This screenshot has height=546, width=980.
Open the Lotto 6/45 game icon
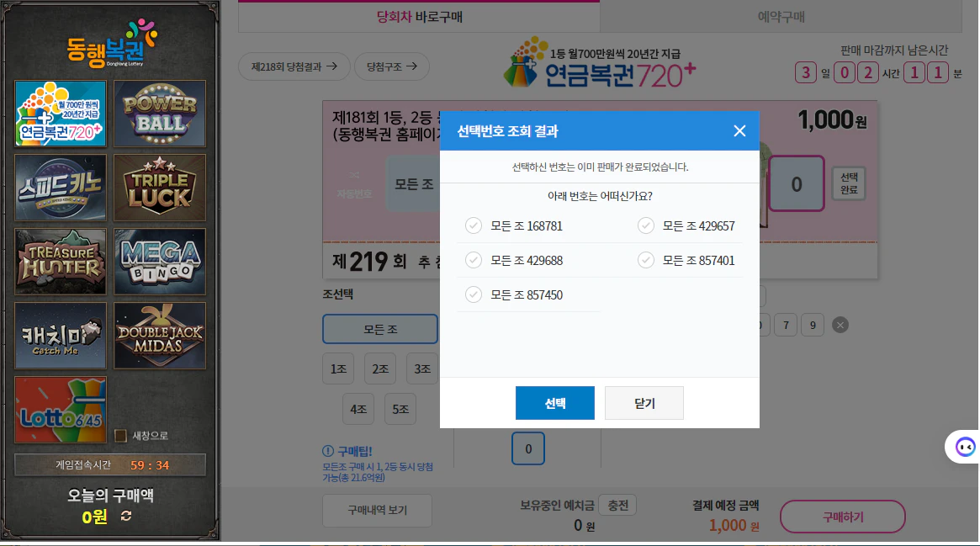(x=60, y=410)
